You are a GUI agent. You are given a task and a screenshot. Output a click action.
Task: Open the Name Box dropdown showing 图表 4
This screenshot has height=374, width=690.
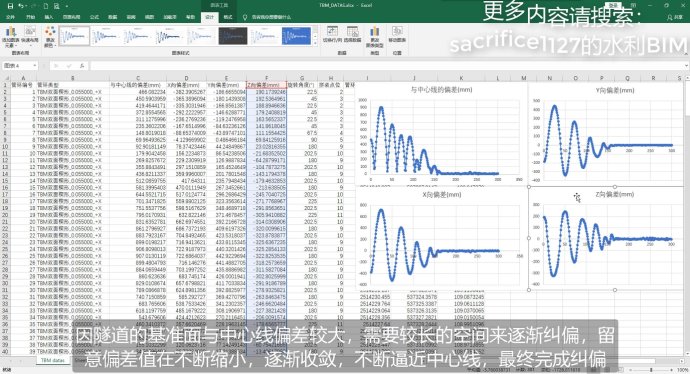click(34, 66)
